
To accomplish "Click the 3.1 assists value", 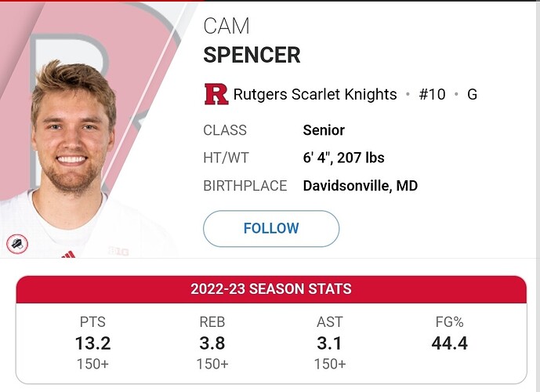I will click(329, 343).
